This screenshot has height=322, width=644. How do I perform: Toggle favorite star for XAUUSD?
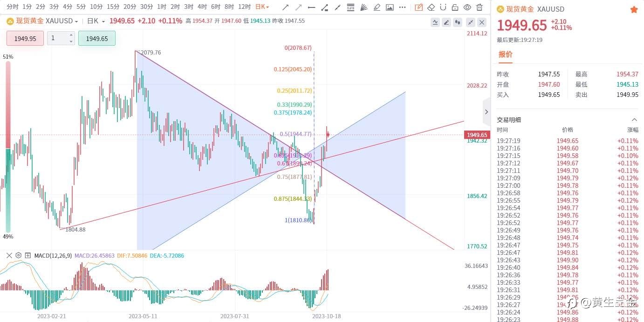click(634, 9)
